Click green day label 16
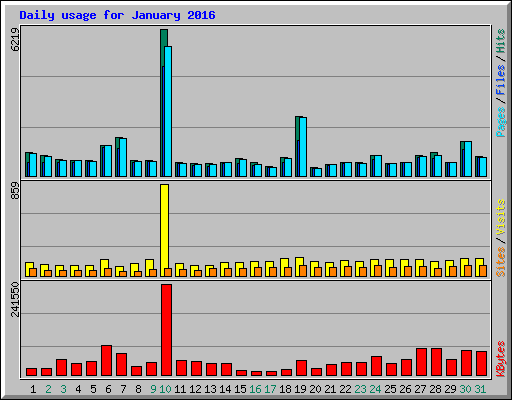This screenshot has width=512, height=400. 255,389
